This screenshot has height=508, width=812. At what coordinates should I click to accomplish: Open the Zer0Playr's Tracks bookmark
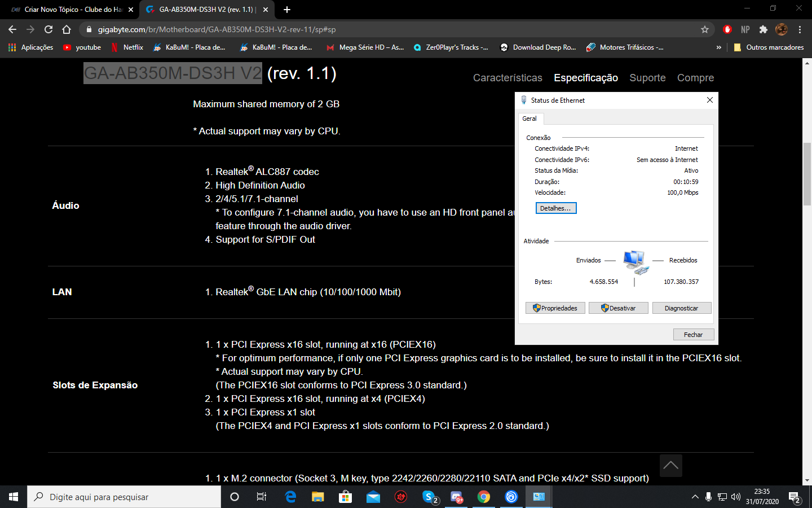pos(451,47)
